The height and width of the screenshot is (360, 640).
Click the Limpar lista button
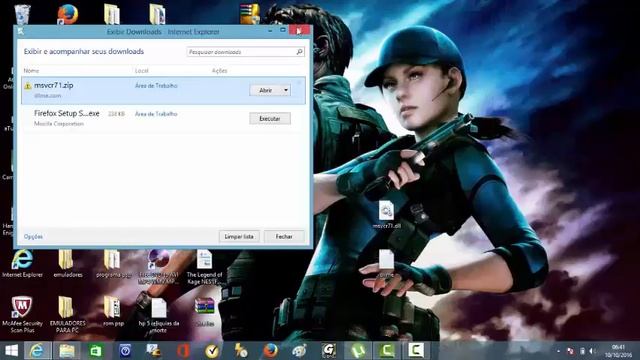239,236
